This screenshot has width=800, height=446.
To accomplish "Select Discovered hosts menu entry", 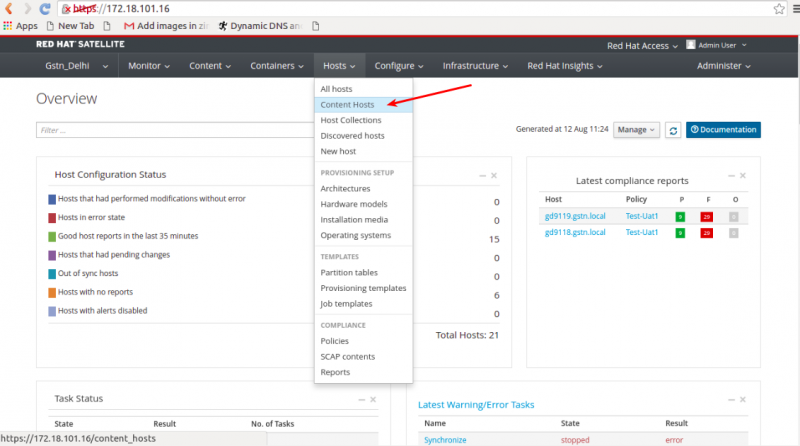I will click(x=363, y=136).
